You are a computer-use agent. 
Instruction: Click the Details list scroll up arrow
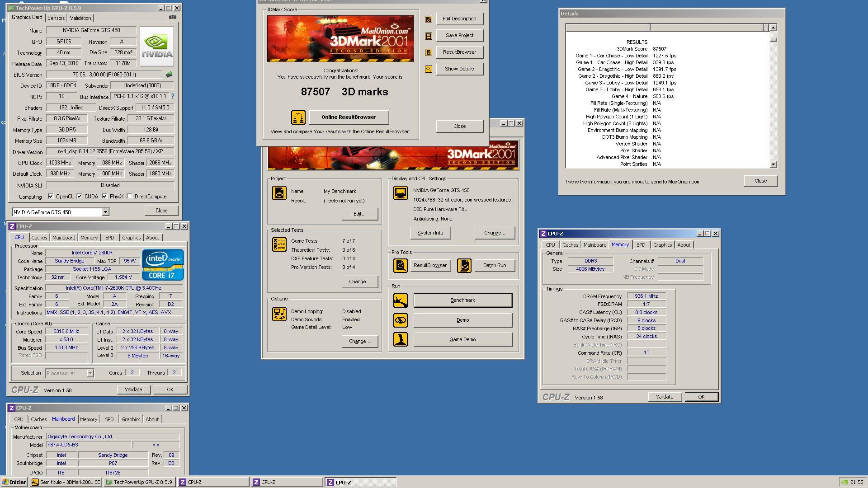click(x=773, y=28)
